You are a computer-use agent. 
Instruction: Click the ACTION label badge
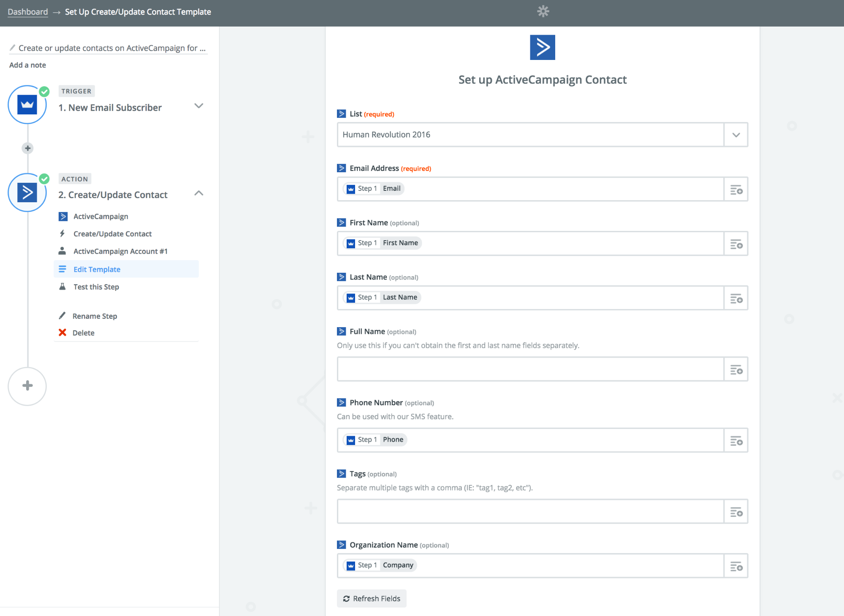[75, 179]
